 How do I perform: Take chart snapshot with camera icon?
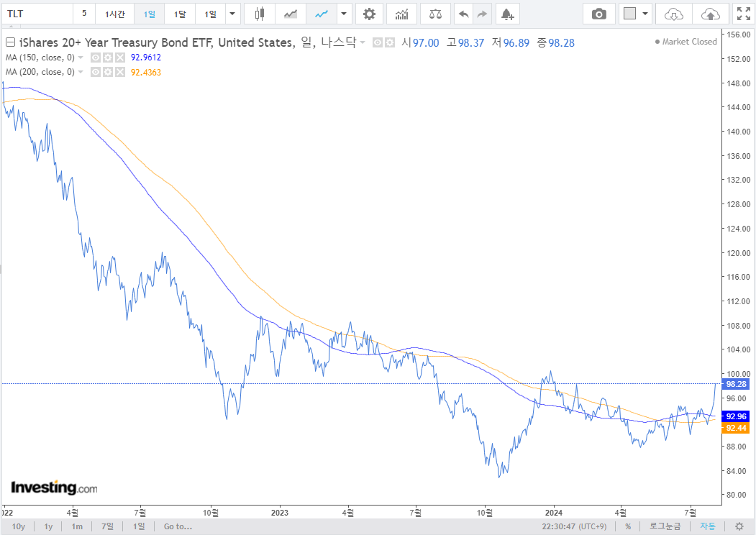click(598, 14)
